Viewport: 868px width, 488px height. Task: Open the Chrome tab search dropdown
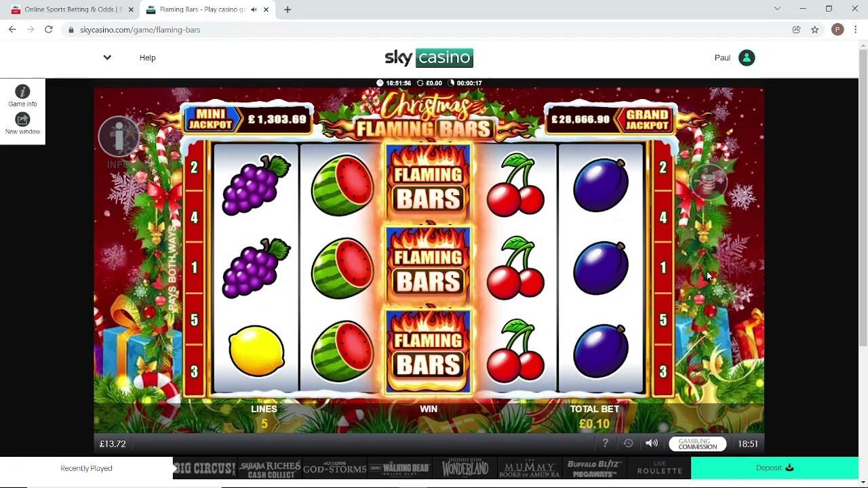(777, 9)
